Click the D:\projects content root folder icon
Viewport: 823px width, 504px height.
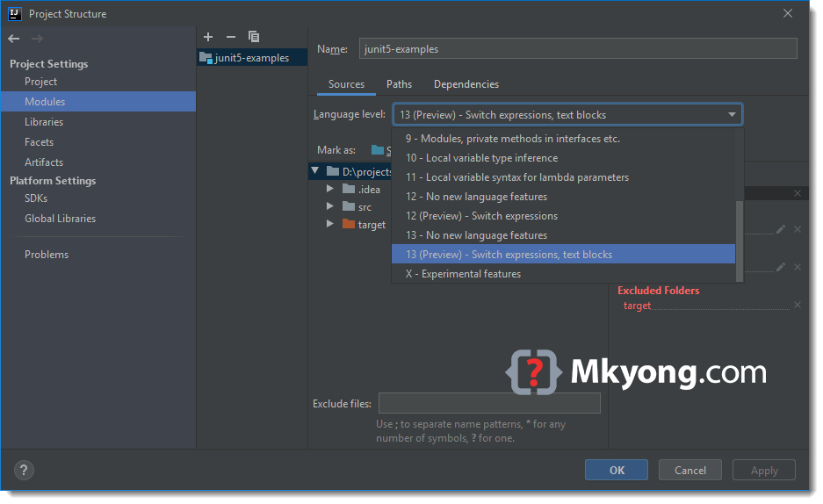(x=333, y=171)
